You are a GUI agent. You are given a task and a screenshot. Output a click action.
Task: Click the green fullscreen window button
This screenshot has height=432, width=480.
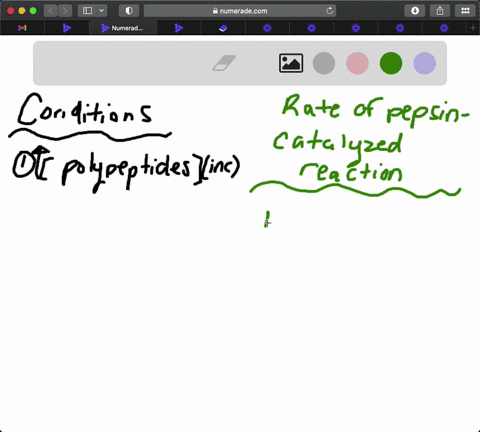pos(33,11)
